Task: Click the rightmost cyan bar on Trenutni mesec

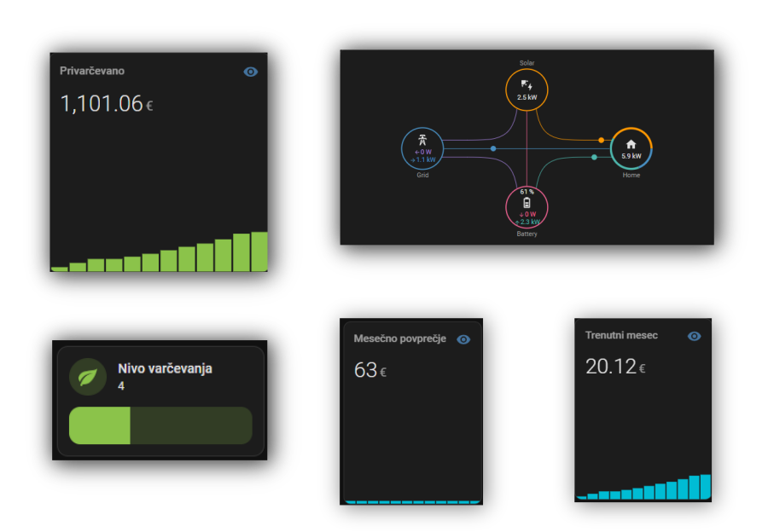Action: coord(705,486)
